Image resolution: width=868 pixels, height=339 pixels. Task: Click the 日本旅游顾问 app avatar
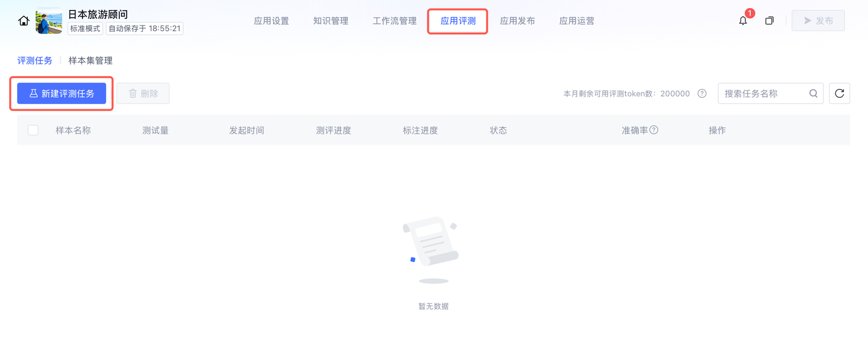[x=49, y=21]
